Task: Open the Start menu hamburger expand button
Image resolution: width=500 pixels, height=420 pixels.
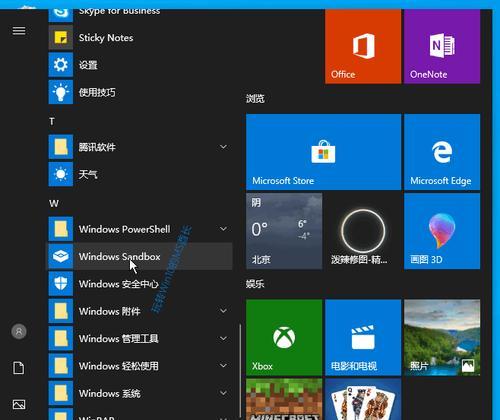Action: coord(19,31)
